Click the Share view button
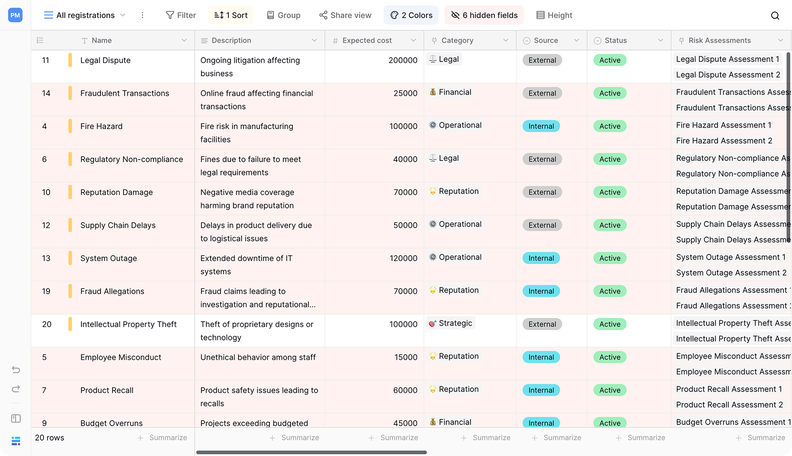Image resolution: width=792 pixels, height=456 pixels. click(x=345, y=16)
